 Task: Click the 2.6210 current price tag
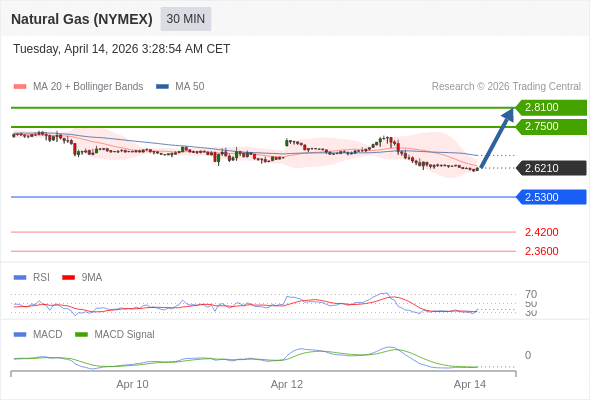551,168
